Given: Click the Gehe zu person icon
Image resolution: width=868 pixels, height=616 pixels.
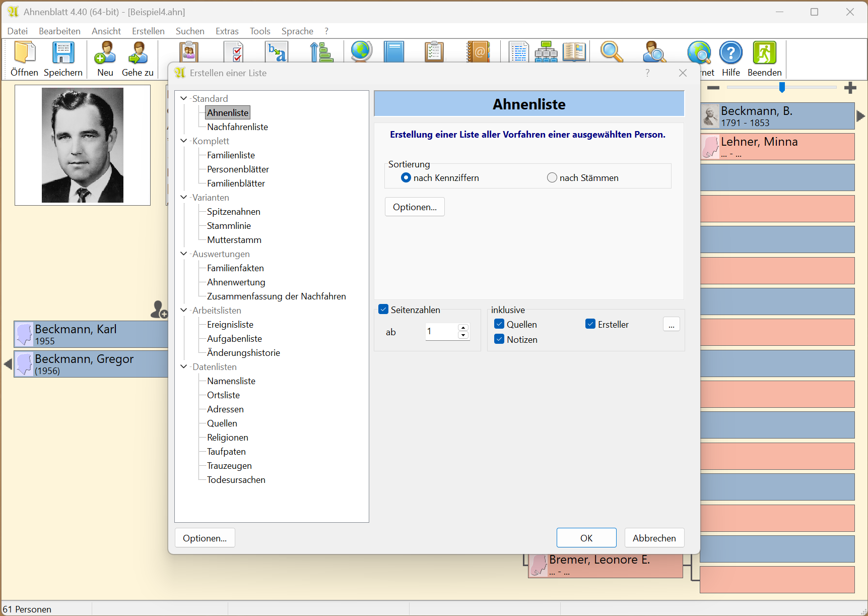Looking at the screenshot, I should [138, 53].
